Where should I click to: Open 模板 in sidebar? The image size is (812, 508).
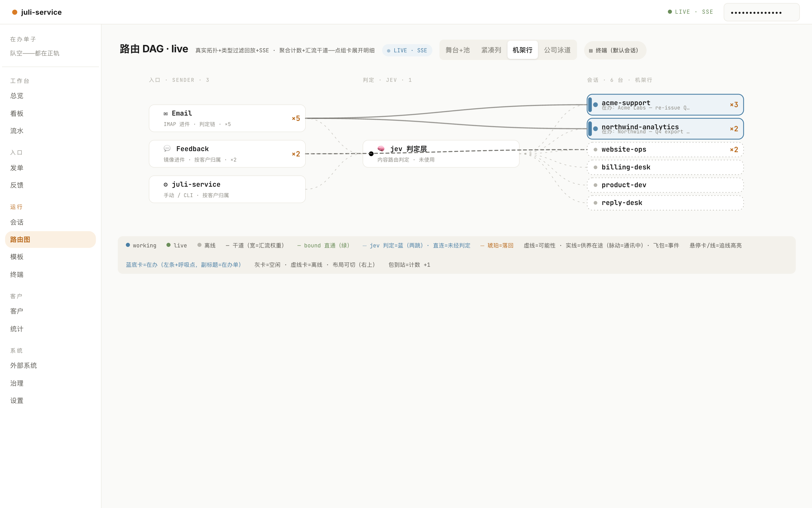[x=50, y=257]
